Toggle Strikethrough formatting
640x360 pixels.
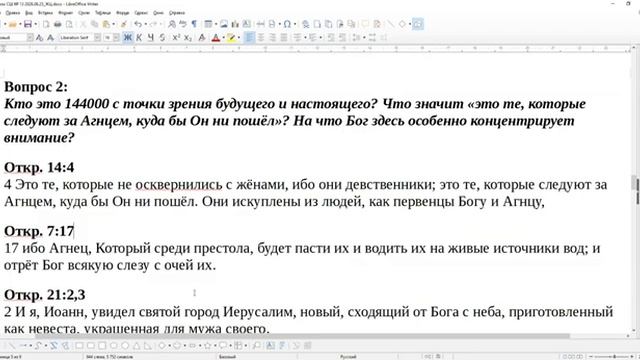click(x=162, y=38)
